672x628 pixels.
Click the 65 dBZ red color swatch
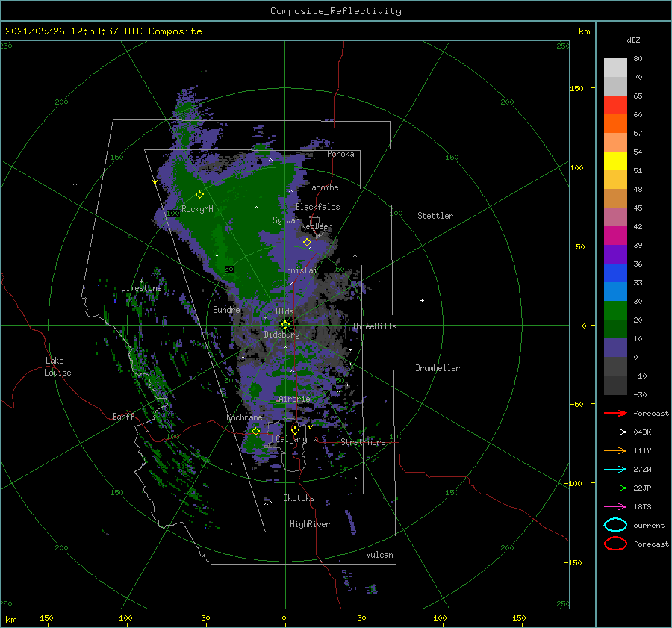point(615,105)
